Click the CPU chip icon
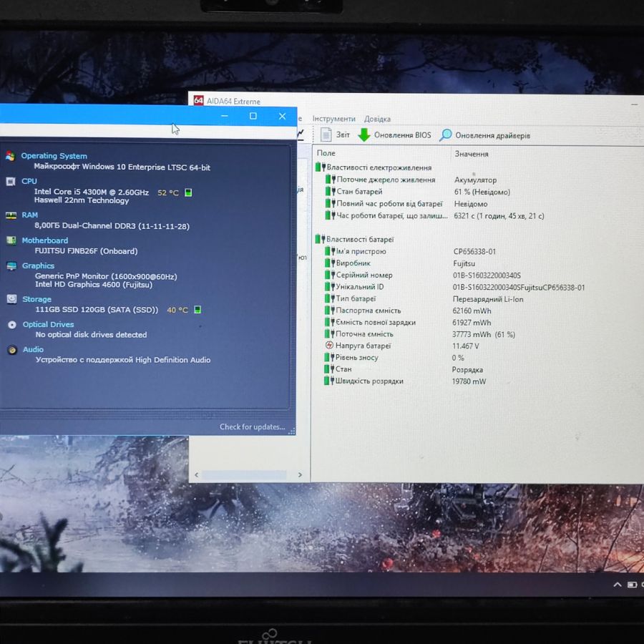This screenshot has width=644, height=644. tap(11, 181)
